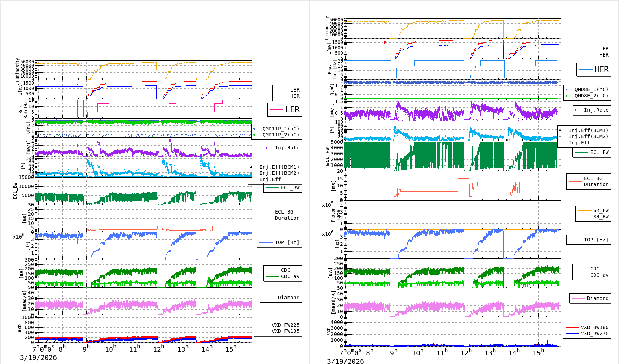This screenshot has width=619, height=364.
Task: Click the large HER repetition-rate legend label
Action: (x=601, y=70)
